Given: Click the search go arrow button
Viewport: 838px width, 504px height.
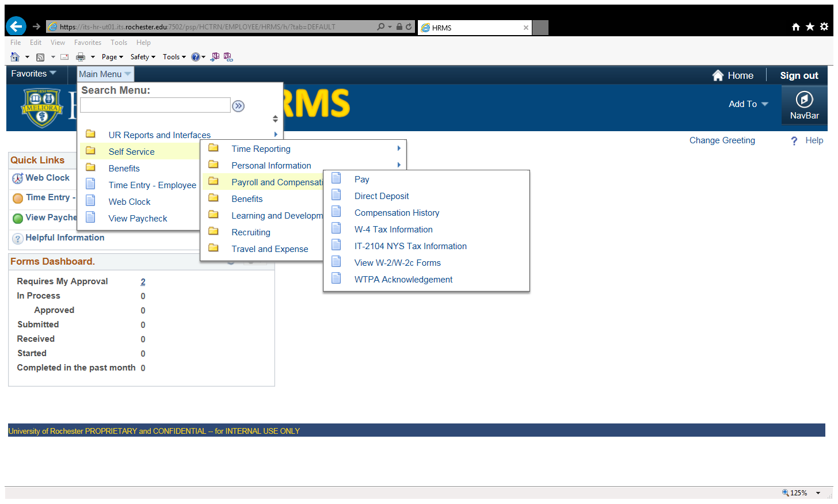Looking at the screenshot, I should (238, 106).
